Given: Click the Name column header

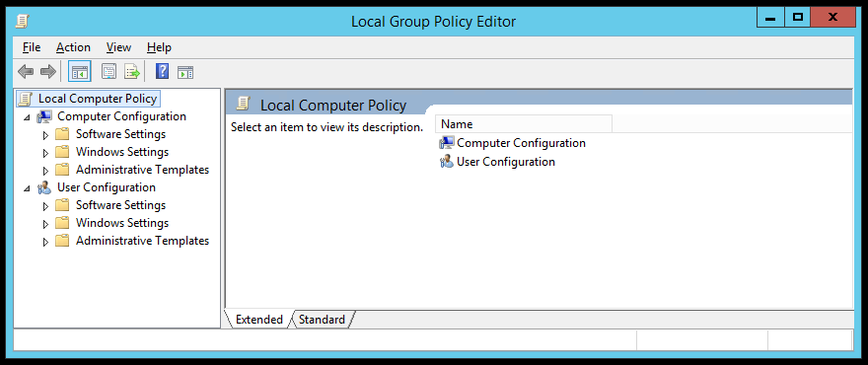Looking at the screenshot, I should (524, 124).
